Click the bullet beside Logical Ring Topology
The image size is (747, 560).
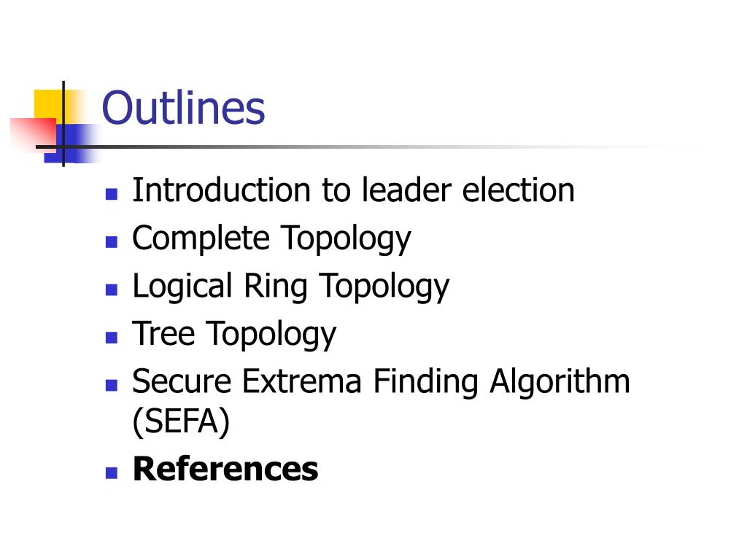[112, 289]
